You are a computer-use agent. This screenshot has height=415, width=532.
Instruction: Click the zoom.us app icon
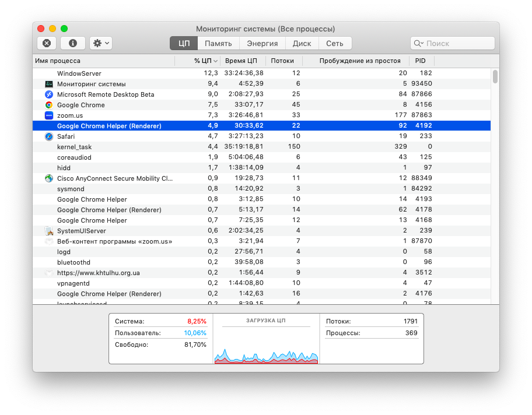click(49, 115)
